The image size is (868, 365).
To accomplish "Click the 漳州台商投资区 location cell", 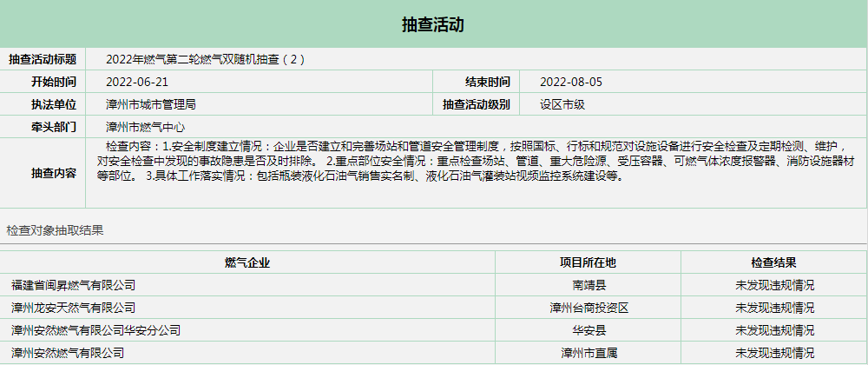I will 589,308.
